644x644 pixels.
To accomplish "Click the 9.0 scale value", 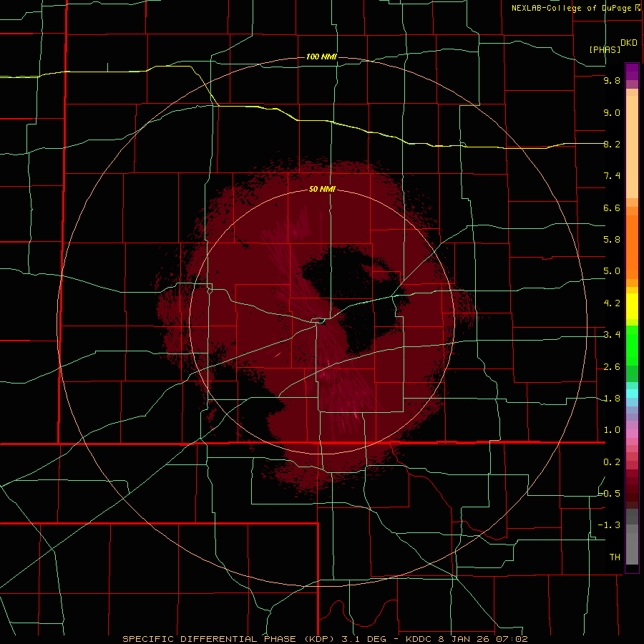I will 612,112.
